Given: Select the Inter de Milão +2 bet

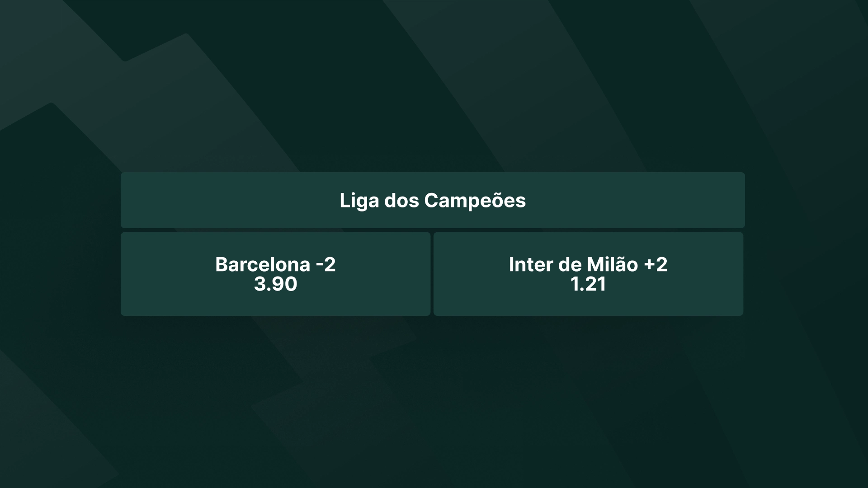Looking at the screenshot, I should click(588, 274).
